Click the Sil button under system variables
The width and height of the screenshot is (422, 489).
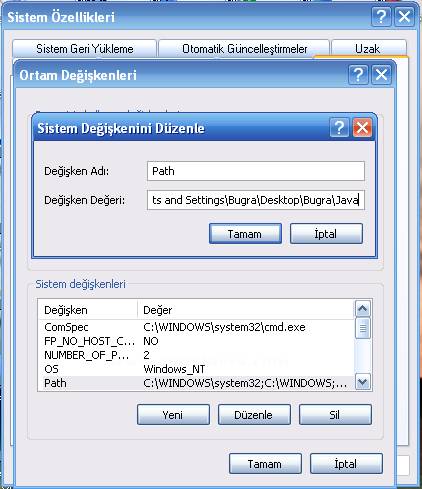click(x=335, y=415)
